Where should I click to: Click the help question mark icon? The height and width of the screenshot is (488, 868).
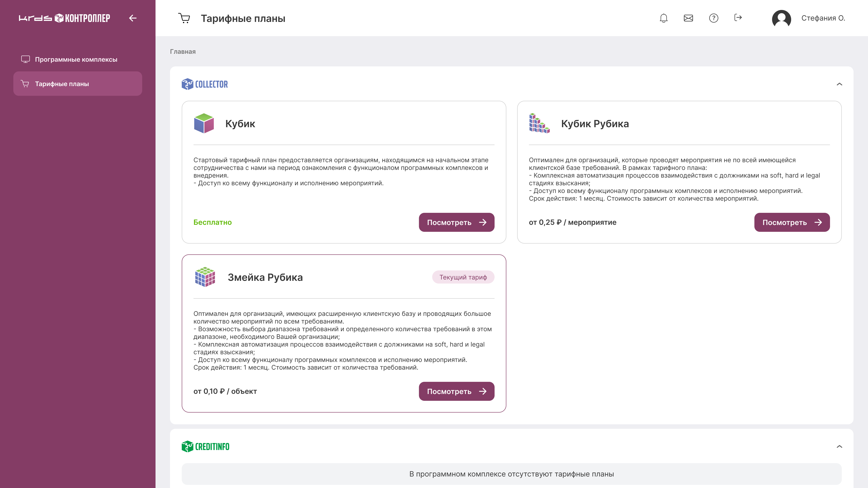pos(713,18)
